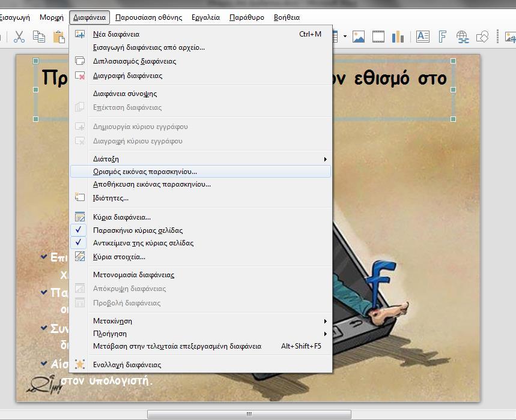
Task: Choose Διπλασιασμός διαφάνειας
Action: pos(201,61)
